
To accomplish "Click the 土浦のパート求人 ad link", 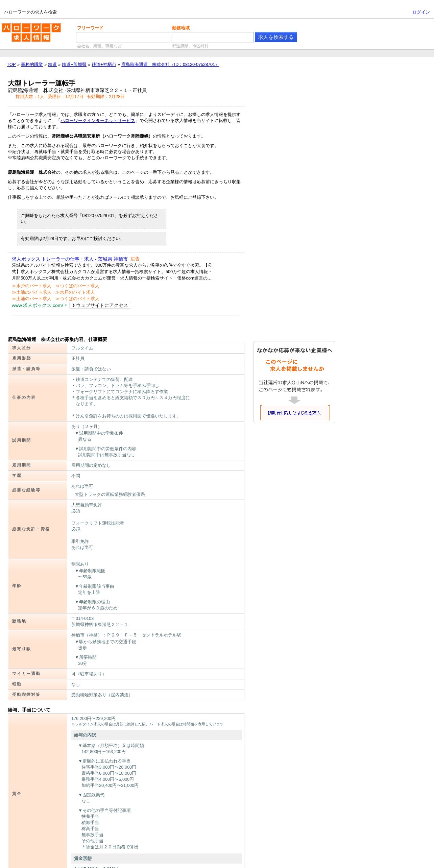I will pos(31,299).
